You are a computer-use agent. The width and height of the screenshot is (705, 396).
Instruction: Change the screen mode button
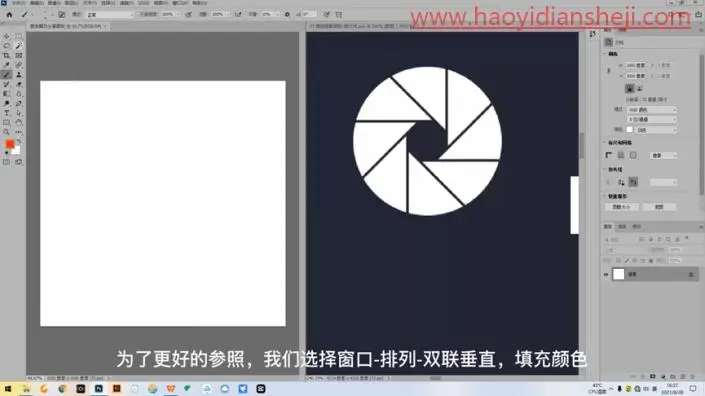[19, 162]
